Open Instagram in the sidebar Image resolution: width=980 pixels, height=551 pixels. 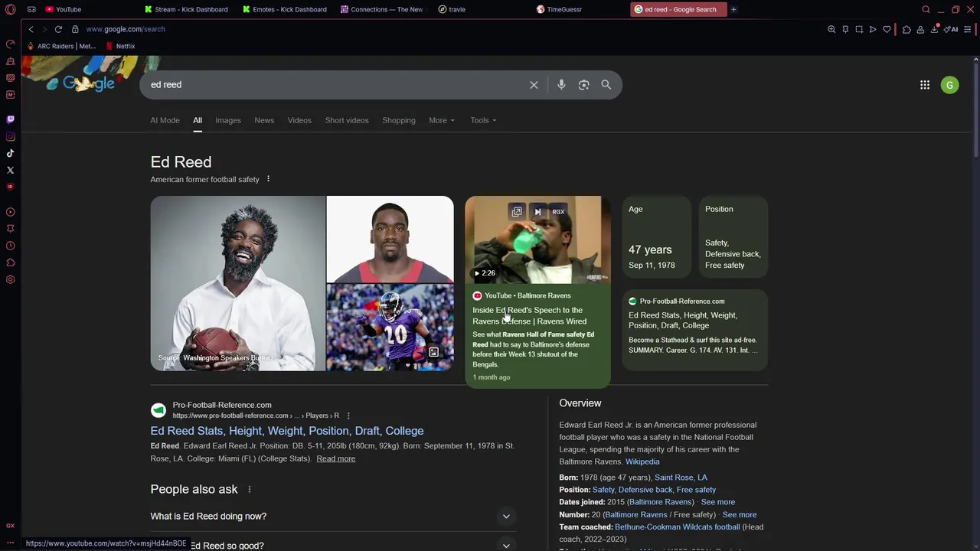pyautogui.click(x=10, y=137)
